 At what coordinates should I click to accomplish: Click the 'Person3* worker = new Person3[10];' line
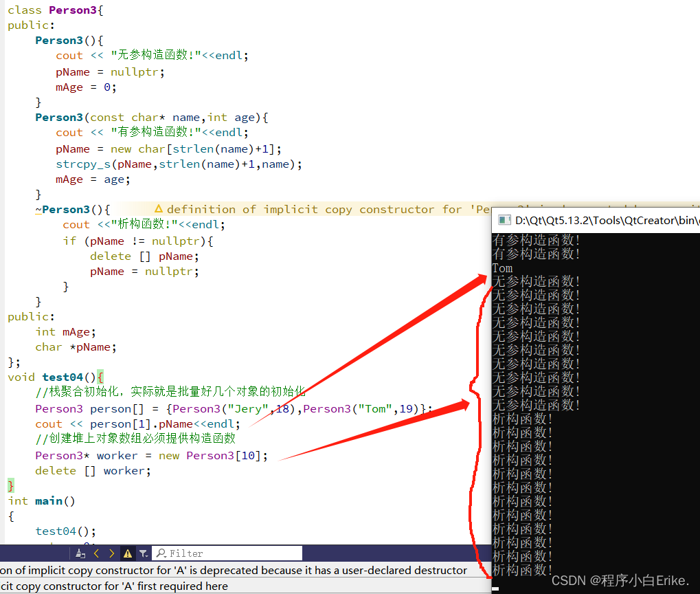click(151, 455)
